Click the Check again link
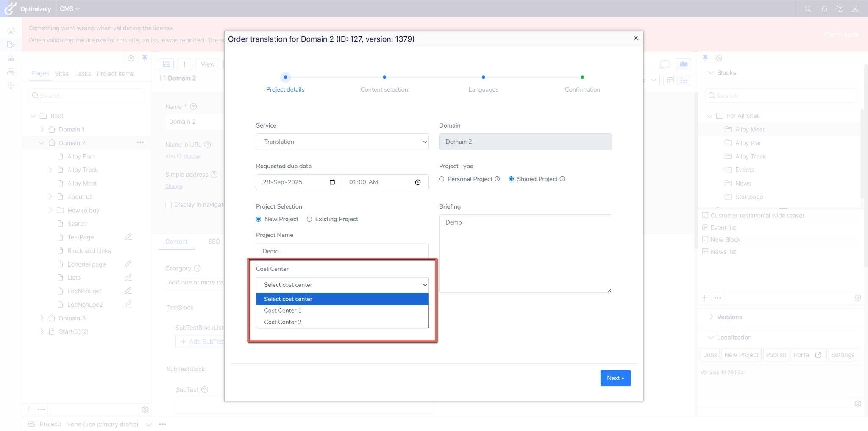 [x=842, y=35]
